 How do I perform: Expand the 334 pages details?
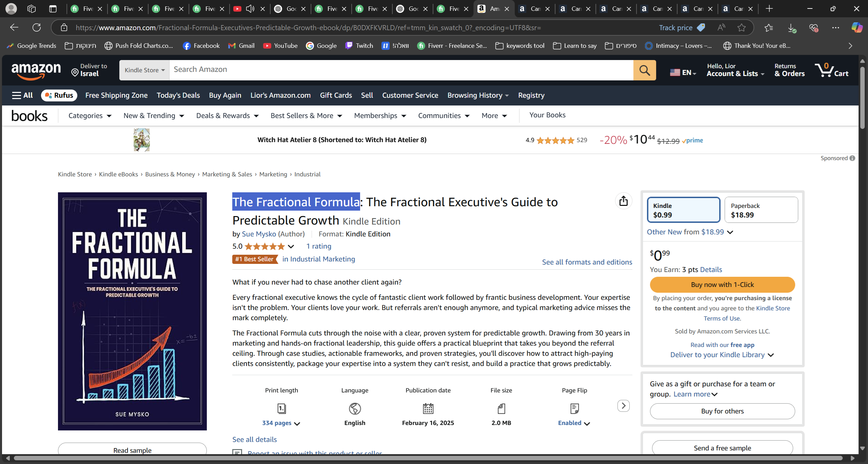point(281,423)
